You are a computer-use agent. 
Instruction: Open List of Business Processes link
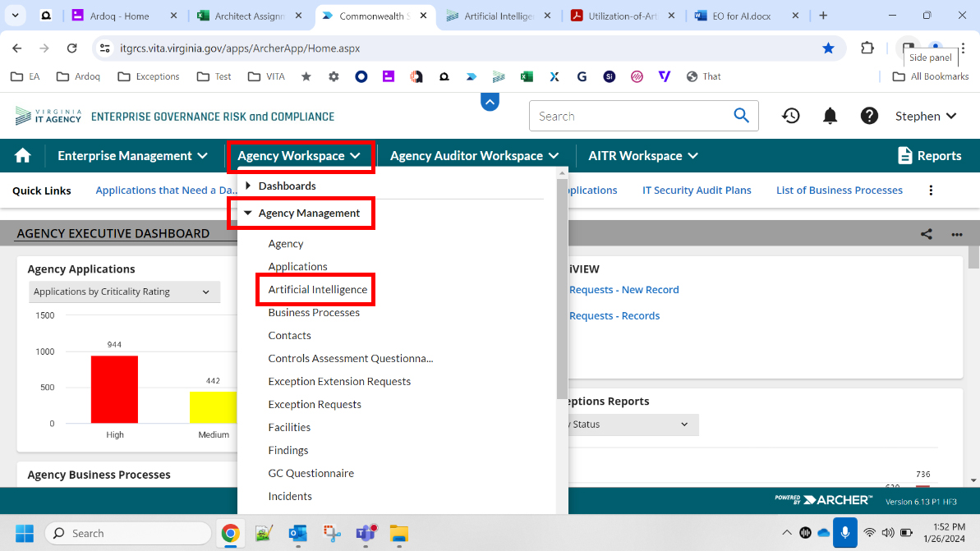click(840, 191)
